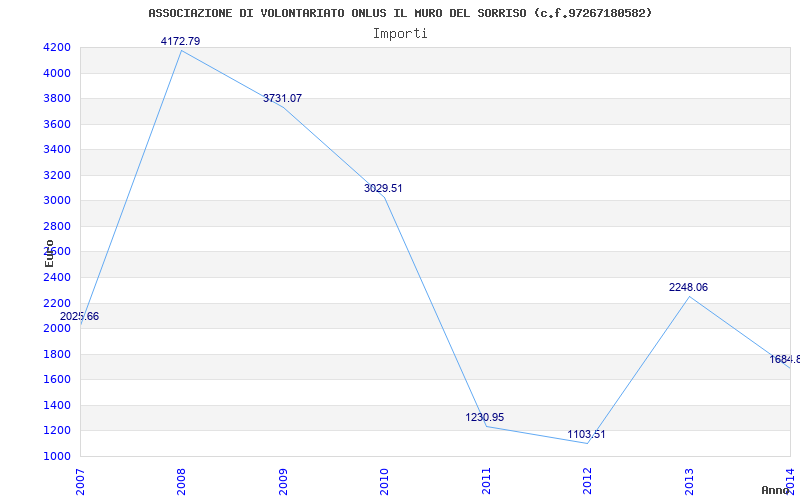This screenshot has height=500, width=800.
Task: Click the x-axis year 2010
Action: coord(384,481)
